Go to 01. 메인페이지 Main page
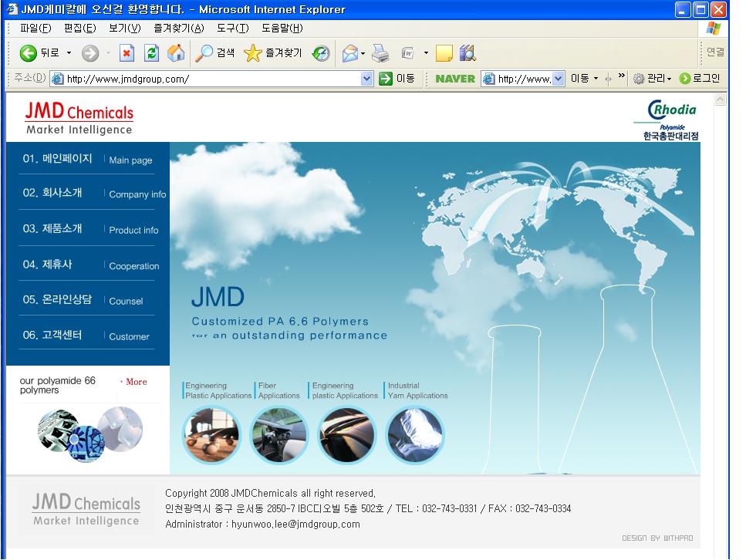The height and width of the screenshot is (560, 746). pyautogui.click(x=87, y=159)
